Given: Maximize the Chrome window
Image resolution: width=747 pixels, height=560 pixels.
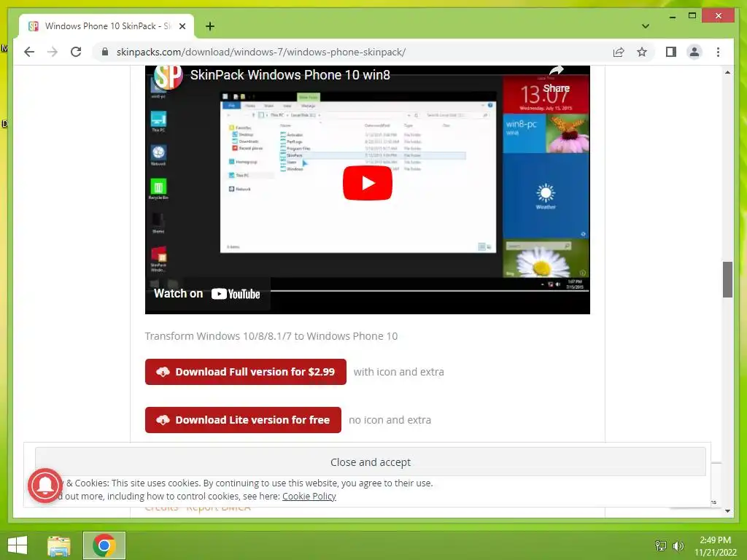Looking at the screenshot, I should pos(692,16).
